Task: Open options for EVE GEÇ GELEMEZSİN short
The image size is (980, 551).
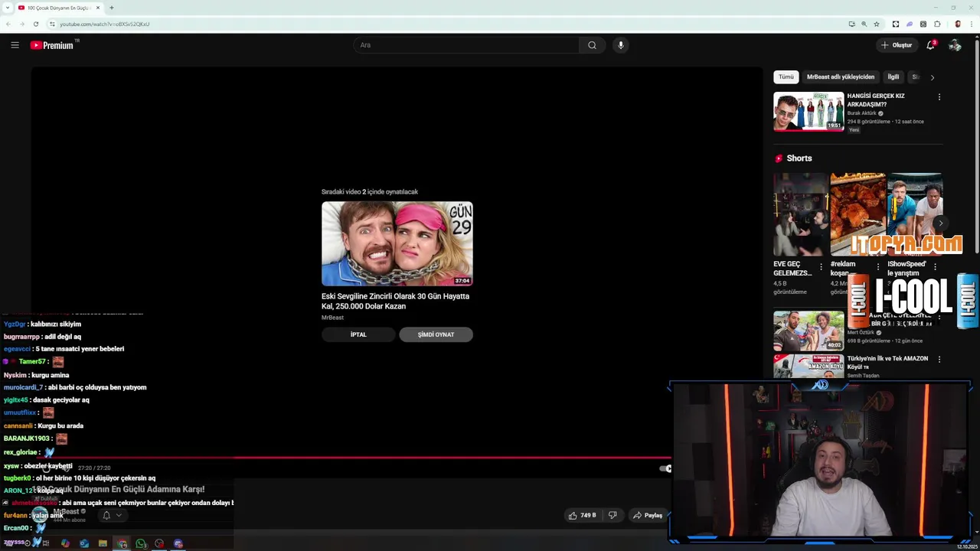Action: tap(821, 267)
